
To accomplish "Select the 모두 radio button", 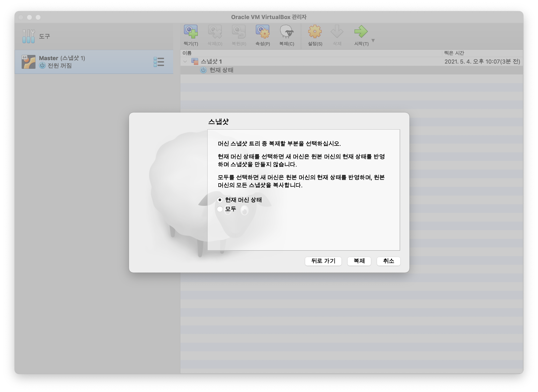I will pos(220,209).
